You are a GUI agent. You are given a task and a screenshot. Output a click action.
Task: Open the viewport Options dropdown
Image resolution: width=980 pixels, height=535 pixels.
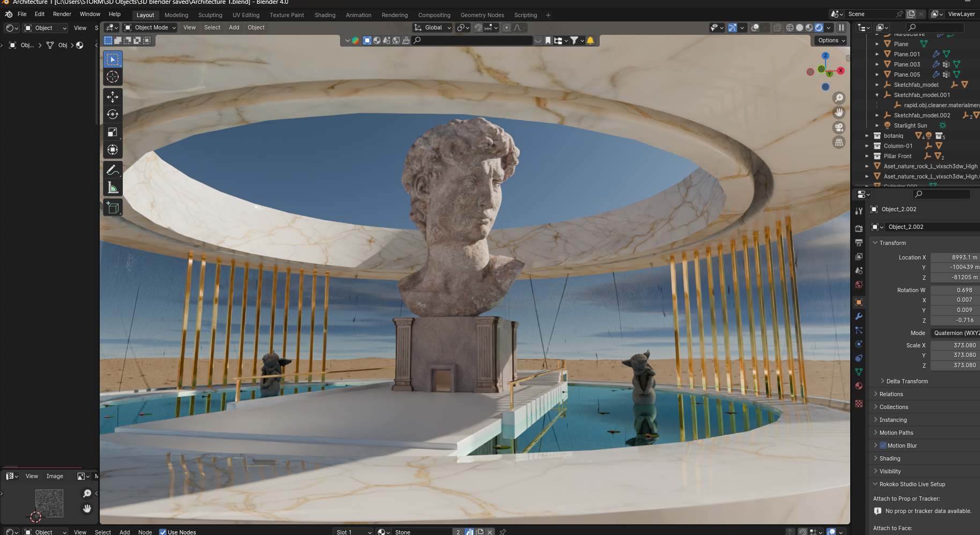coord(831,40)
